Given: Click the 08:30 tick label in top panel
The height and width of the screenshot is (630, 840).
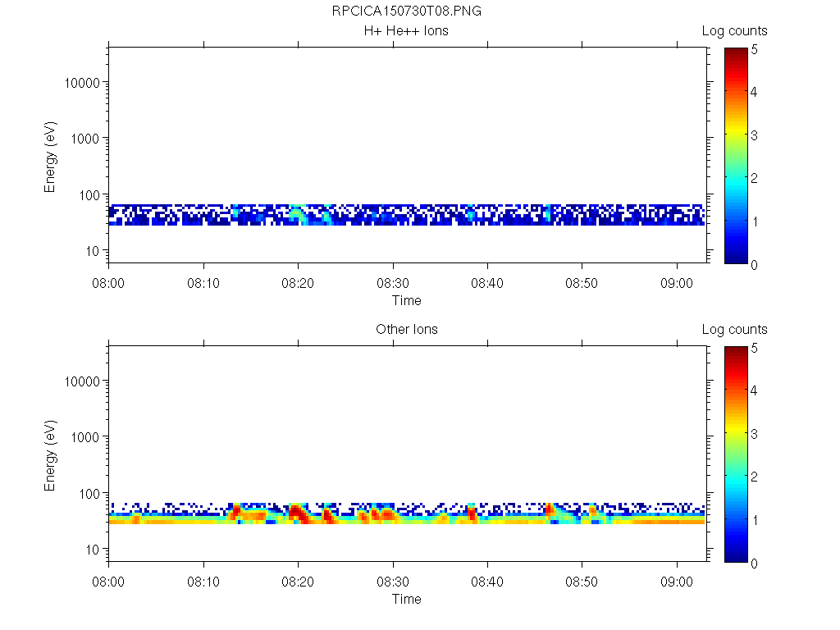Looking at the screenshot, I should [x=393, y=283].
